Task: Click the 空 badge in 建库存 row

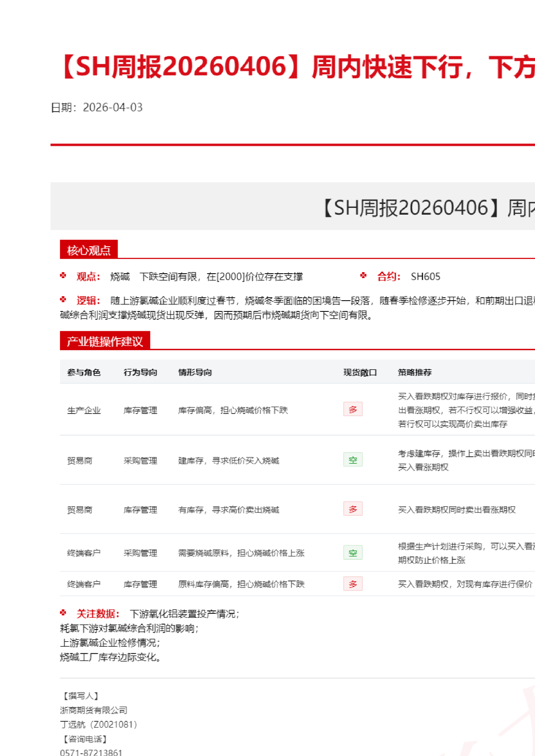Action: point(353,460)
